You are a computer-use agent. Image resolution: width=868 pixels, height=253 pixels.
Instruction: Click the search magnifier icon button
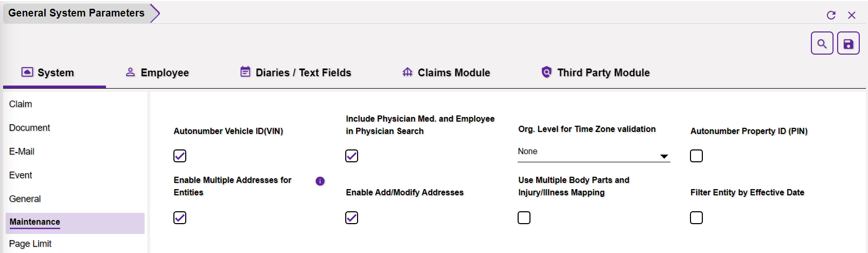(822, 44)
